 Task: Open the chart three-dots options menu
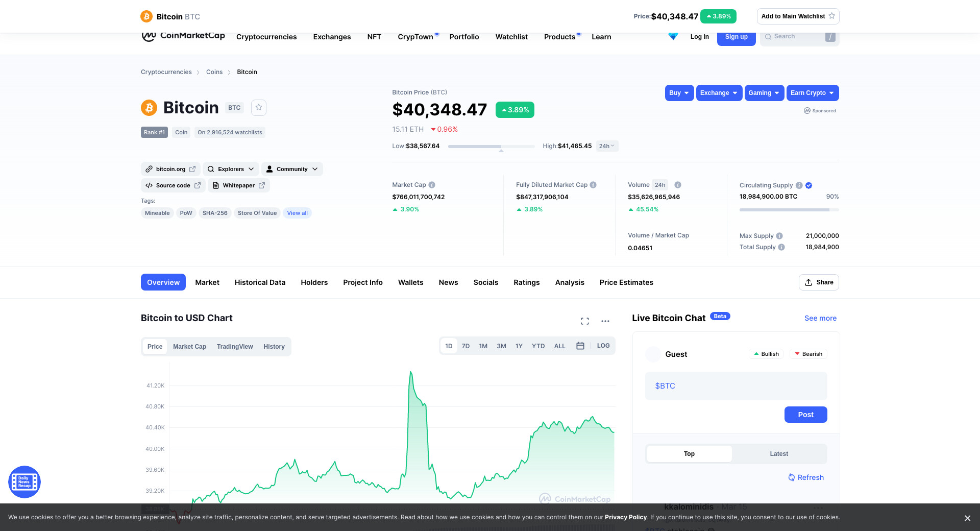[x=605, y=321]
